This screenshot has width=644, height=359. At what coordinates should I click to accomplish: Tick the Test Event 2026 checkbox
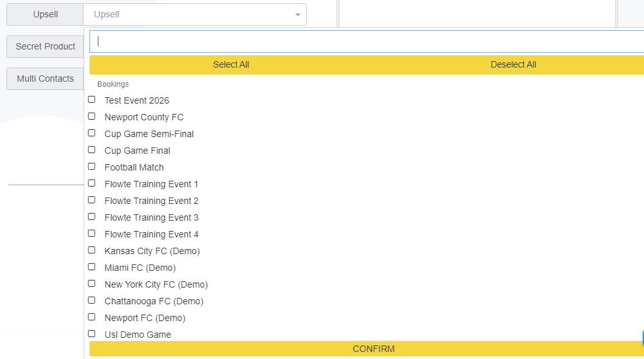pyautogui.click(x=91, y=100)
